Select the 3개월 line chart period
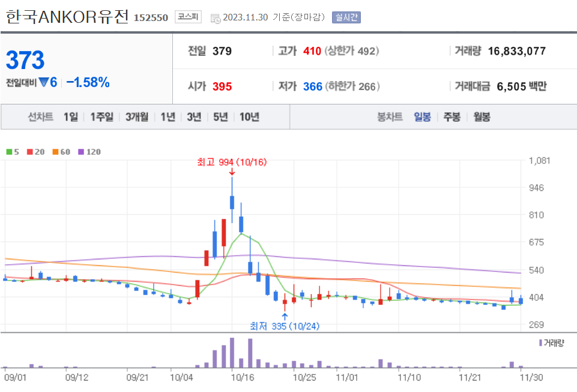 [x=137, y=117]
